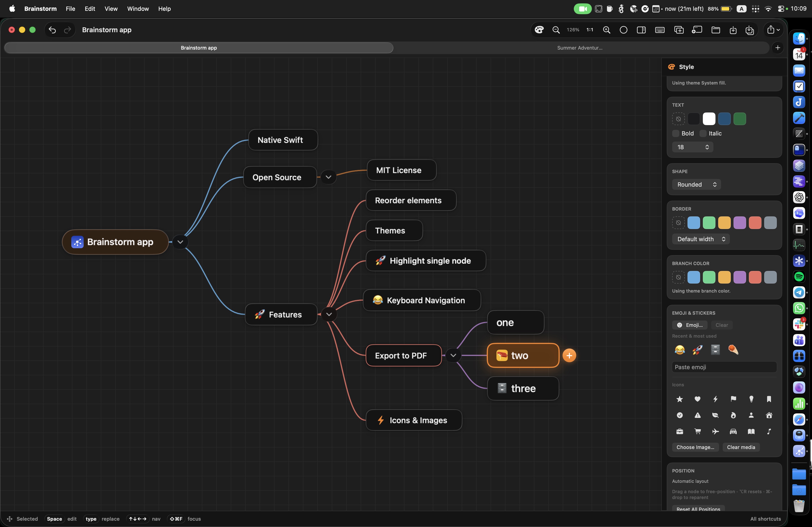Viewport: 812px width, 527px height.
Task: Select the airplane icon sticker
Action: click(715, 432)
